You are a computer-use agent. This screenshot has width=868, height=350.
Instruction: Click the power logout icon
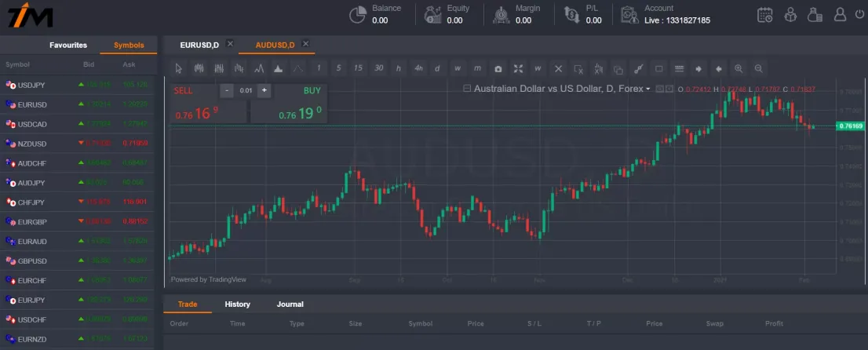pyautogui.click(x=859, y=14)
